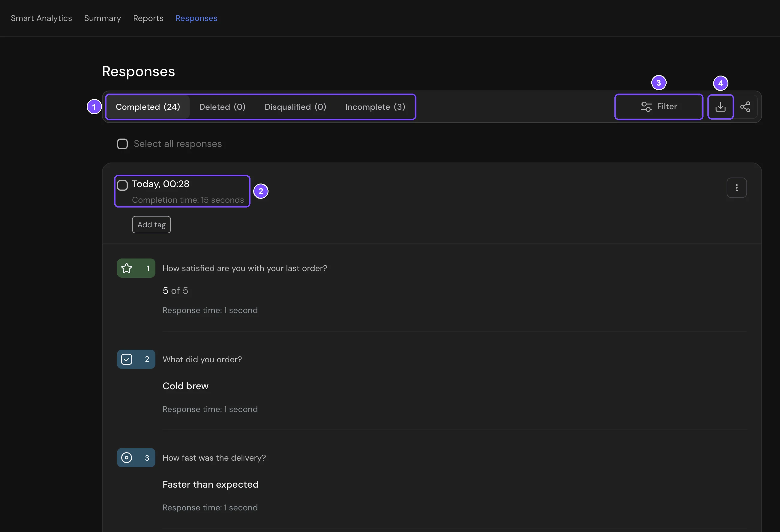Tick the Select all responses checkbox
Image resolution: width=780 pixels, height=532 pixels.
(122, 144)
